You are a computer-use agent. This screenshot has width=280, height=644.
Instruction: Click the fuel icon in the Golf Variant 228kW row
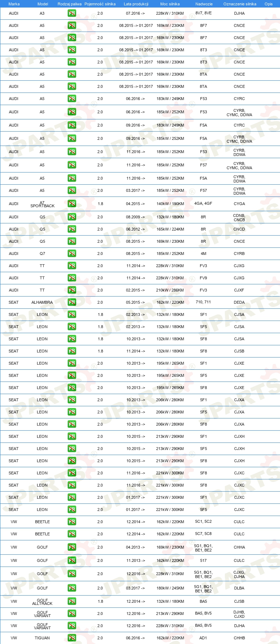tap(72, 626)
